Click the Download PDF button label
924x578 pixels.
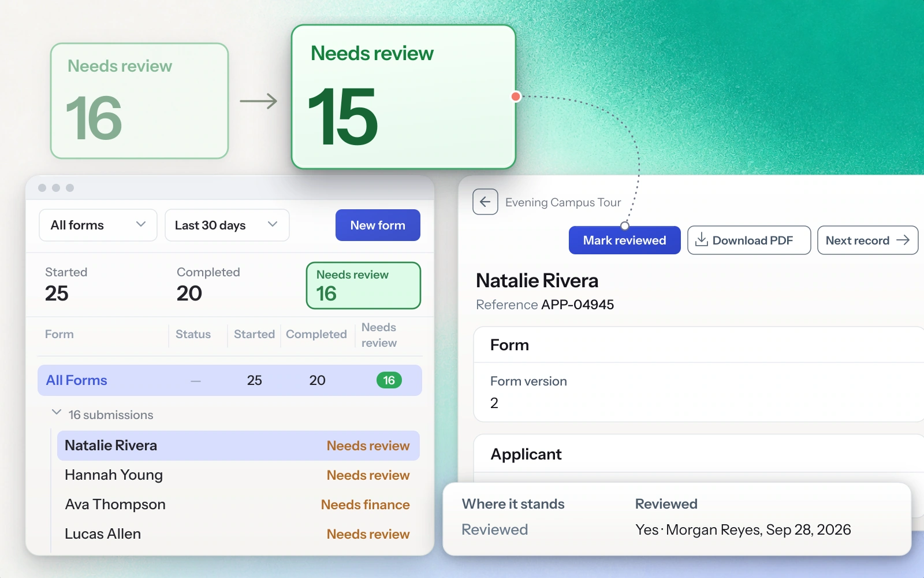click(752, 240)
